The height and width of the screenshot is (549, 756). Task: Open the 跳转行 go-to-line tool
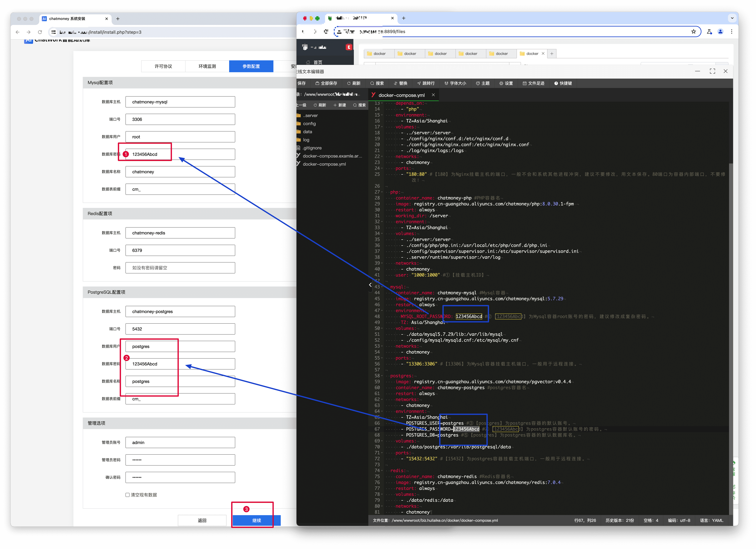tap(426, 83)
